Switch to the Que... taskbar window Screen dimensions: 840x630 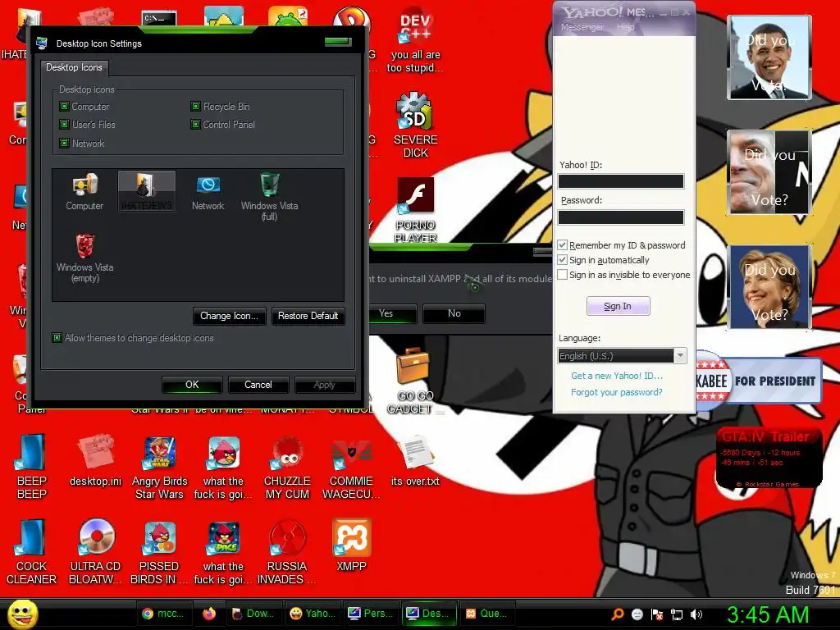point(487,614)
